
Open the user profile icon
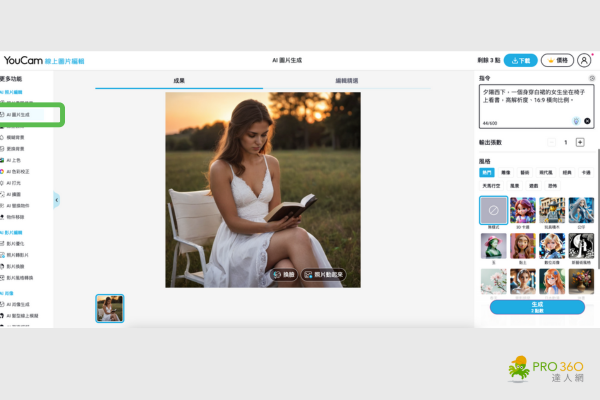(584, 60)
